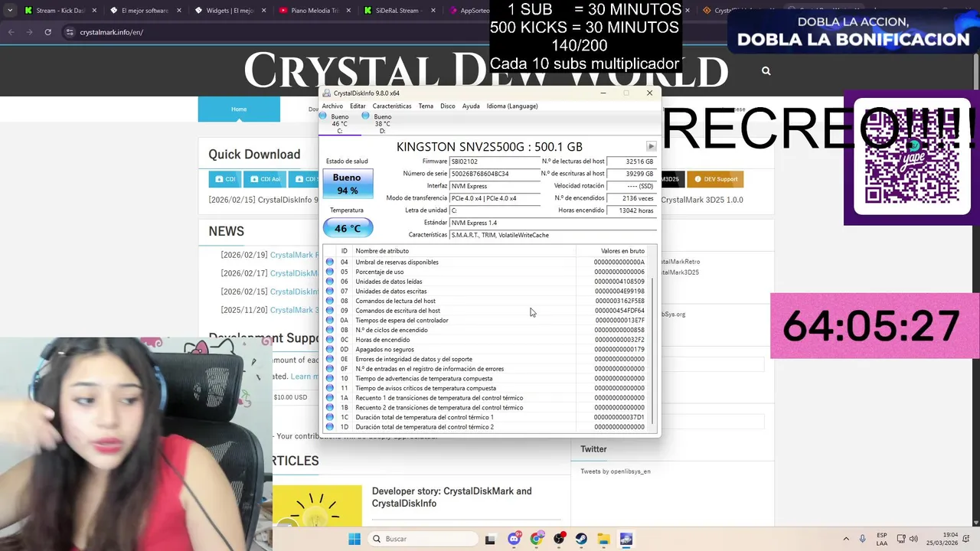Open the Archivo menu

(332, 106)
